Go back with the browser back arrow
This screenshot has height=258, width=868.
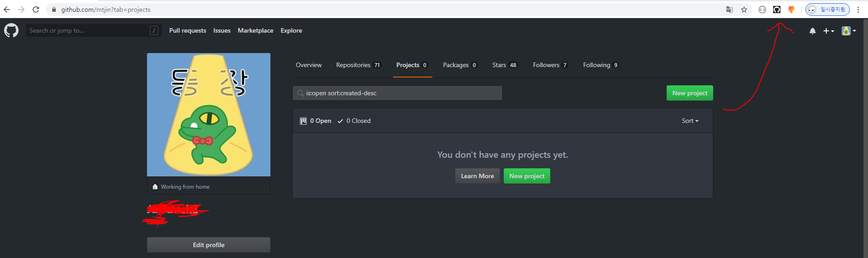pos(7,10)
